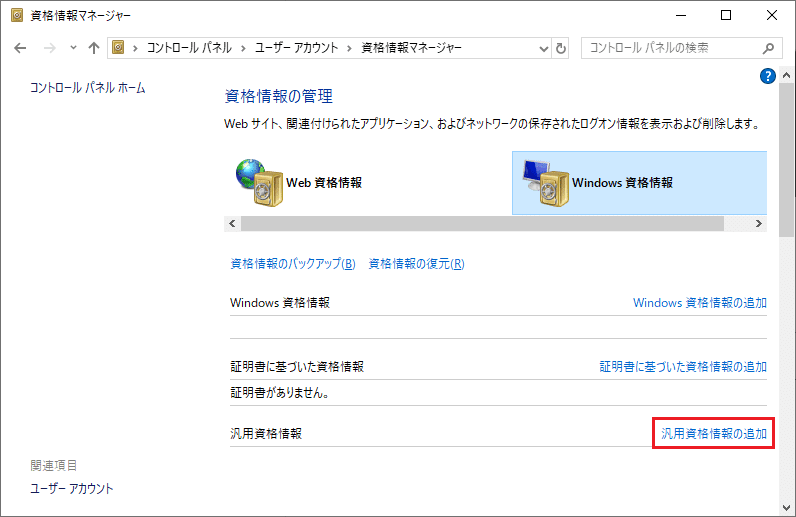Click the 汎用資格情報 section label
Image resolution: width=796 pixels, height=517 pixels.
coord(266,434)
